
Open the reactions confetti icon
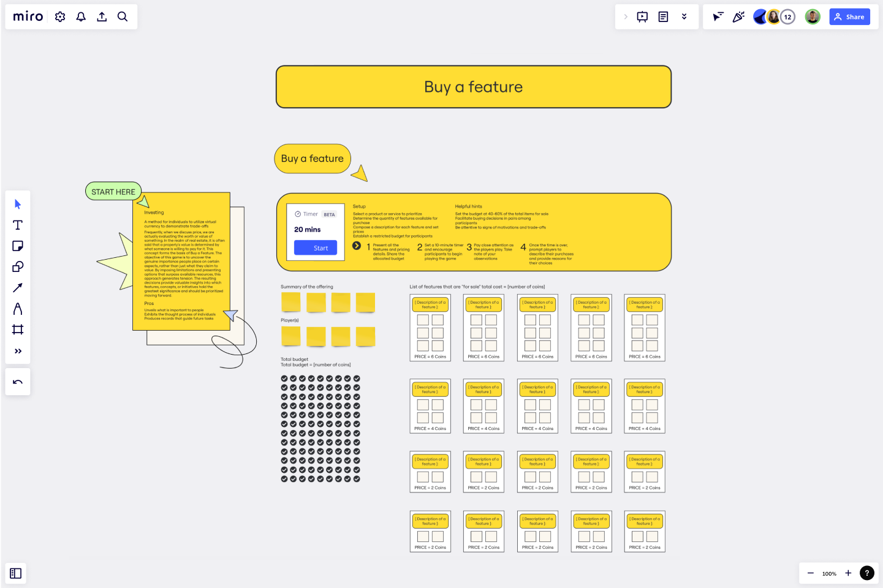tap(738, 17)
